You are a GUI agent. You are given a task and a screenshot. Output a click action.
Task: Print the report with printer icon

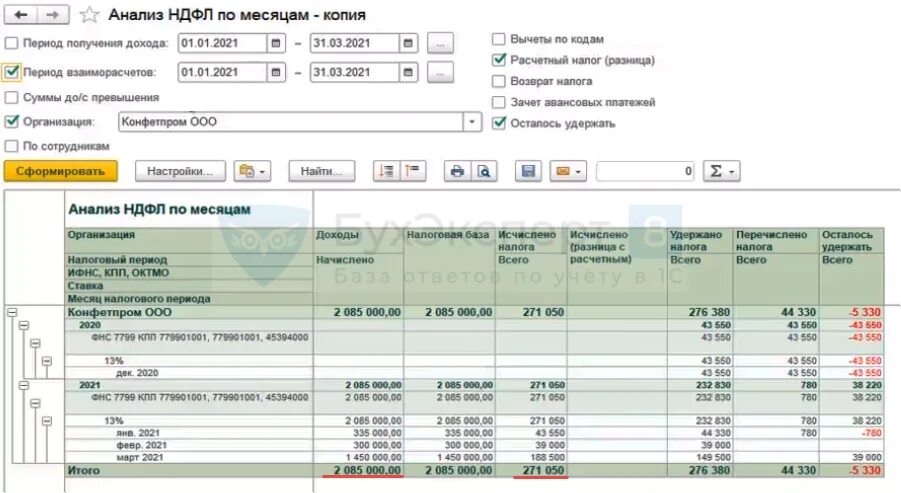pos(457,171)
